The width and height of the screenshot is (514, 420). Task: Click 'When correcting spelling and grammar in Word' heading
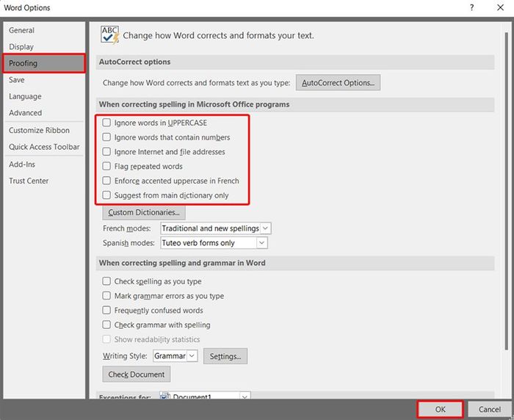click(x=182, y=263)
